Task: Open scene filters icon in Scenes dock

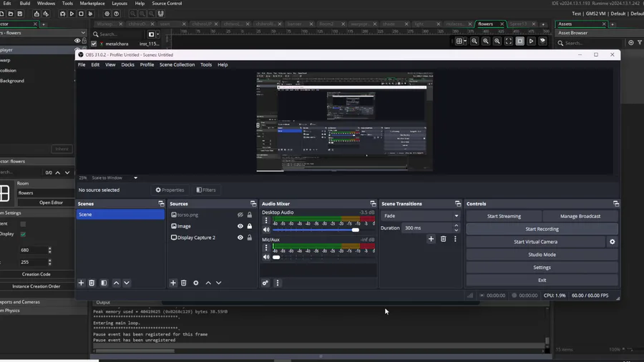Action: [104, 283]
